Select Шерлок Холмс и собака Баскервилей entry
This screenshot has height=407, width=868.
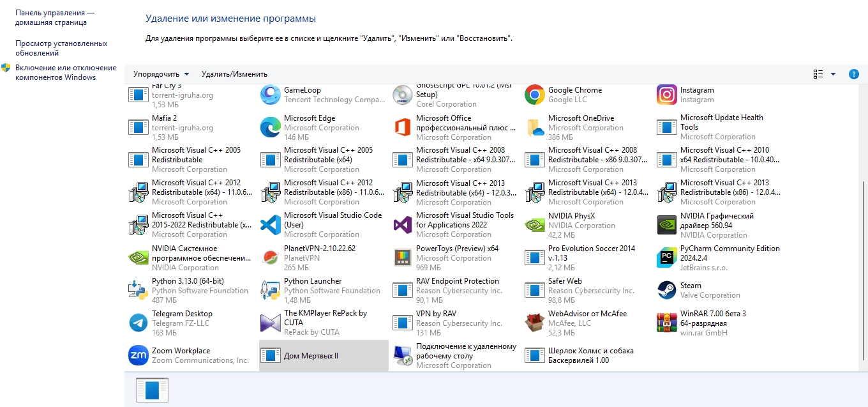click(588, 355)
